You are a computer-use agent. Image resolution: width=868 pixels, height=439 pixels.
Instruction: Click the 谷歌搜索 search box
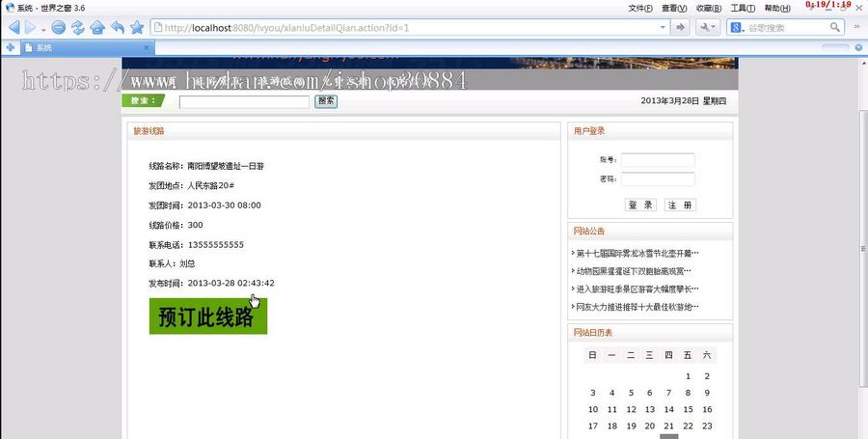pyautogui.click(x=787, y=27)
